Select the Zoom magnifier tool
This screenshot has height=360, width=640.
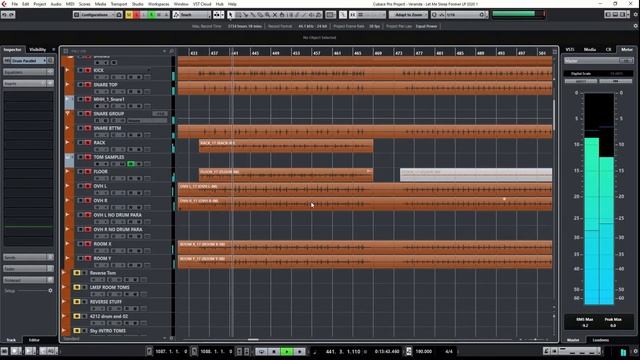tap(267, 15)
